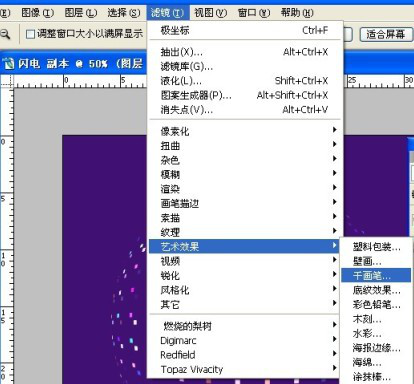Expand the 扭曲 submenu

(245, 146)
